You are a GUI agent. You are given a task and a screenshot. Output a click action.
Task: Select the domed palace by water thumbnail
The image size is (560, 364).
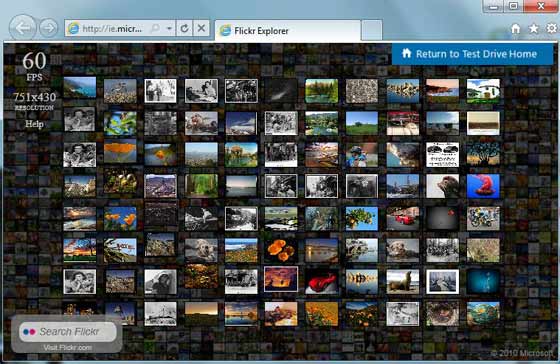241,154
